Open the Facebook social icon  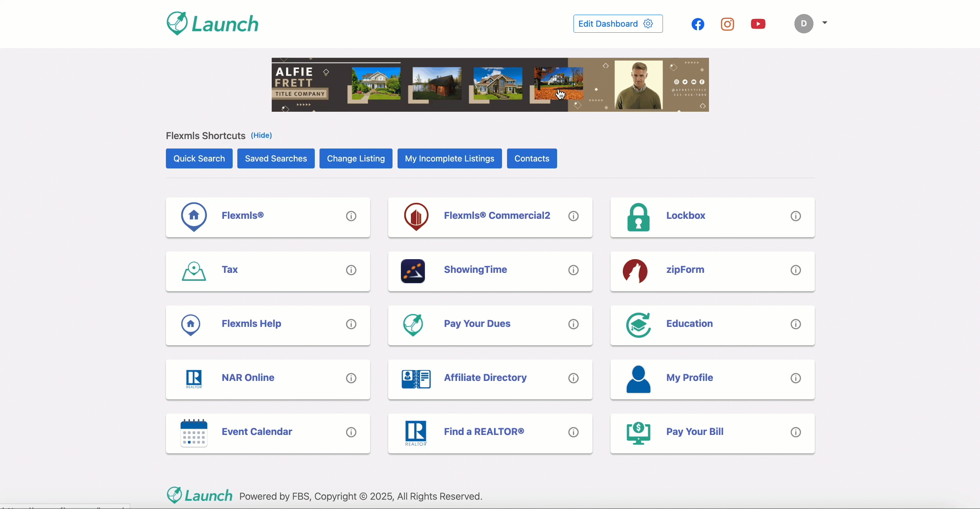698,24
